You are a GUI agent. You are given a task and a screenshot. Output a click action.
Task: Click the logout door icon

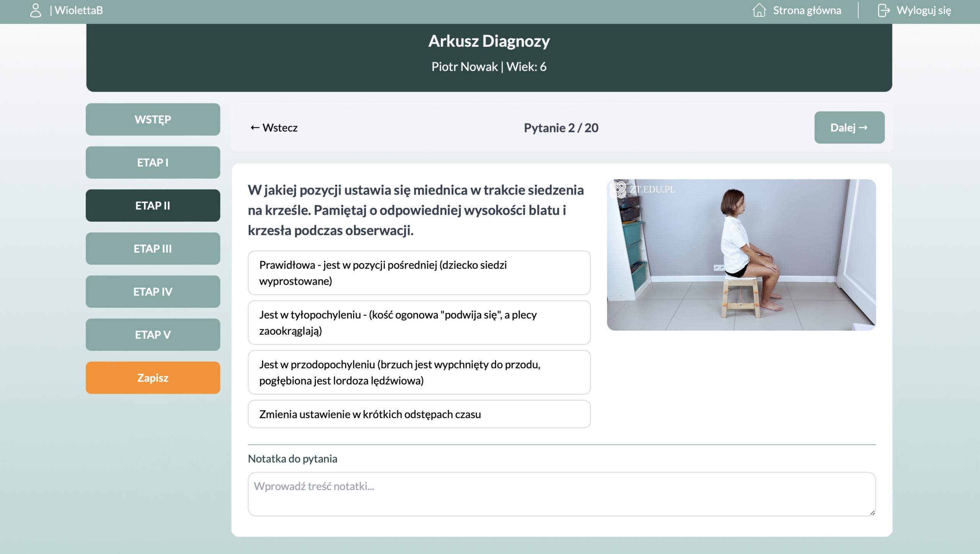click(x=883, y=10)
